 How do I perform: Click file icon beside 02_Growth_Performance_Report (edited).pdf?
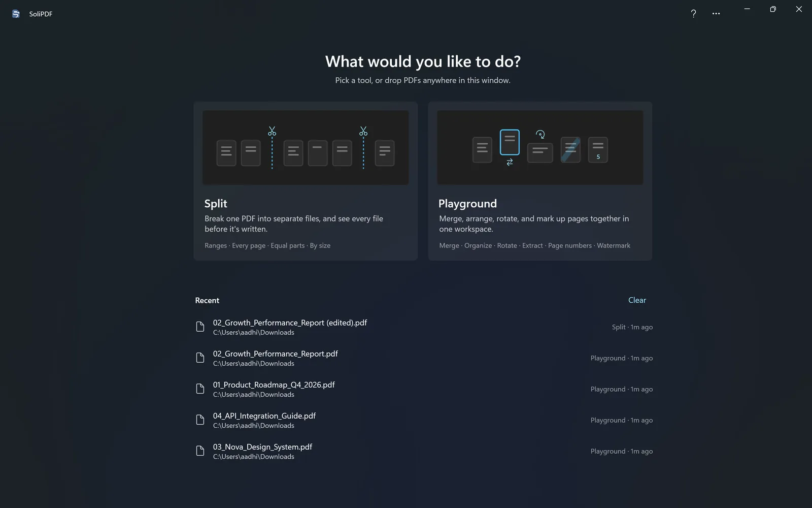(200, 327)
